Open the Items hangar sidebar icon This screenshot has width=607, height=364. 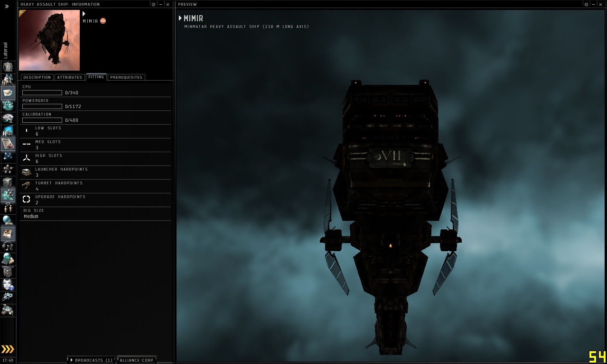click(8, 310)
